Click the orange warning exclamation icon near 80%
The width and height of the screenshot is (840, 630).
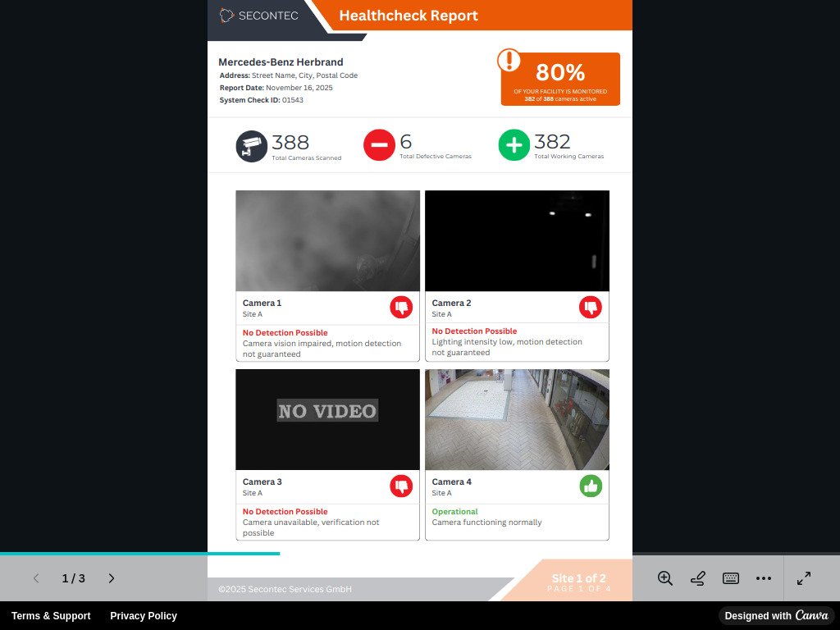(509, 62)
